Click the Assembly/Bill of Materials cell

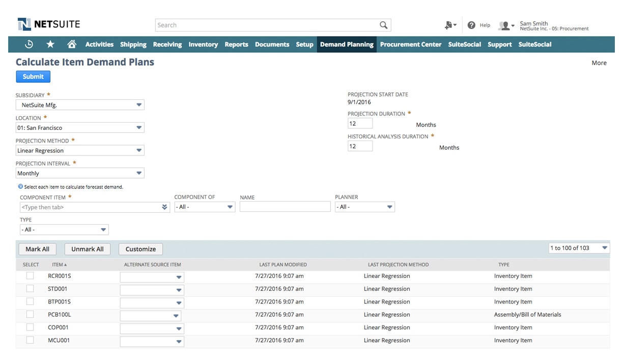[527, 315]
